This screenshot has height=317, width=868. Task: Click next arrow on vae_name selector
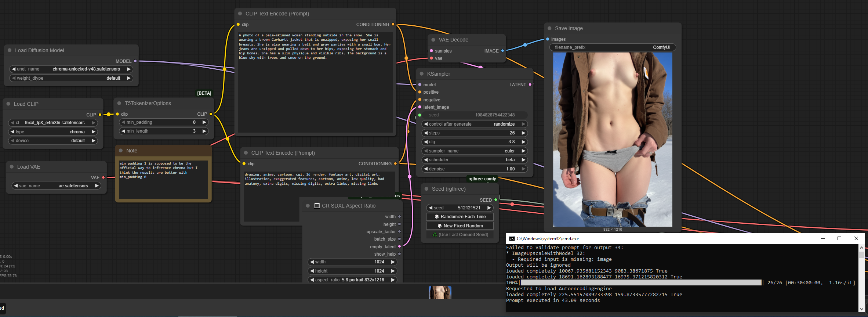coord(97,186)
